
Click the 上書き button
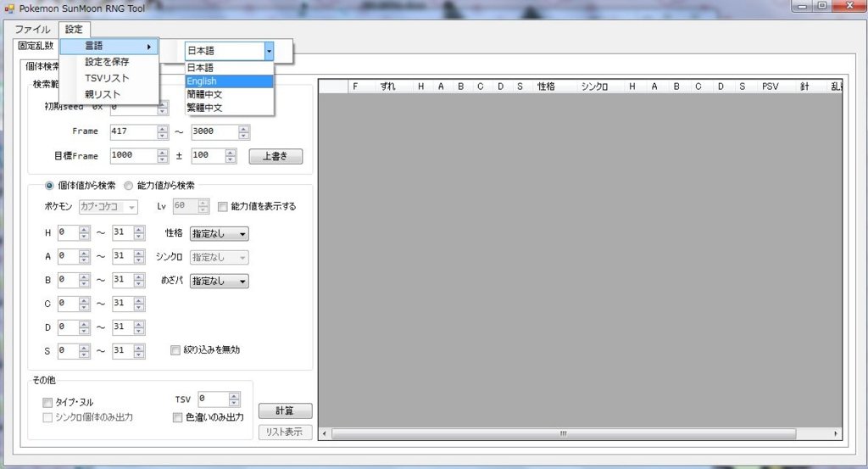[275, 156]
